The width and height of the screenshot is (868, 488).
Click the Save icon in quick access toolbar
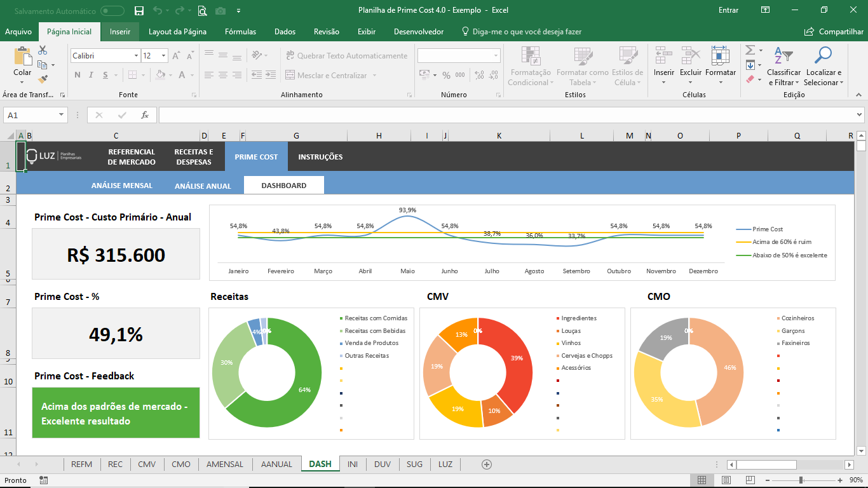[x=139, y=10]
